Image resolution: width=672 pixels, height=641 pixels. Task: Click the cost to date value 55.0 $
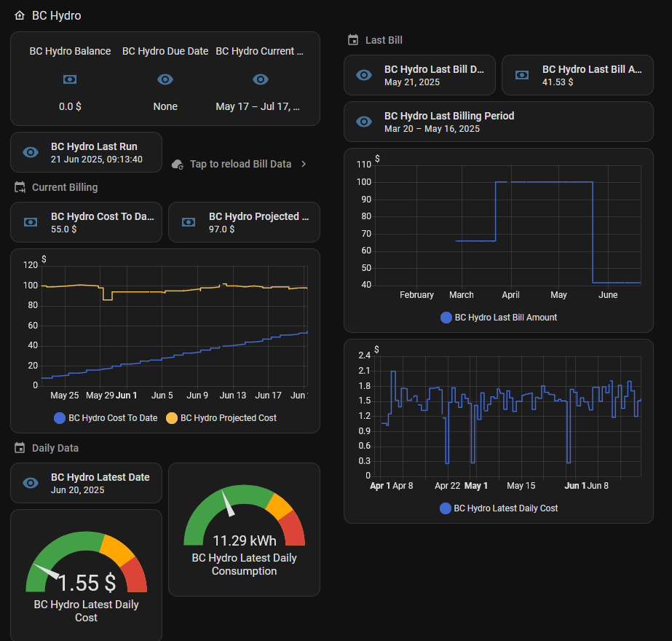(64, 229)
